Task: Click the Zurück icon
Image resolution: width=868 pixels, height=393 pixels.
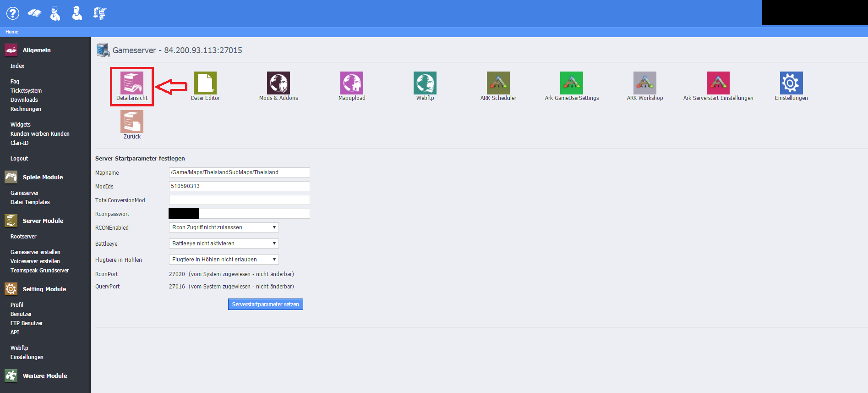Action: [x=132, y=122]
